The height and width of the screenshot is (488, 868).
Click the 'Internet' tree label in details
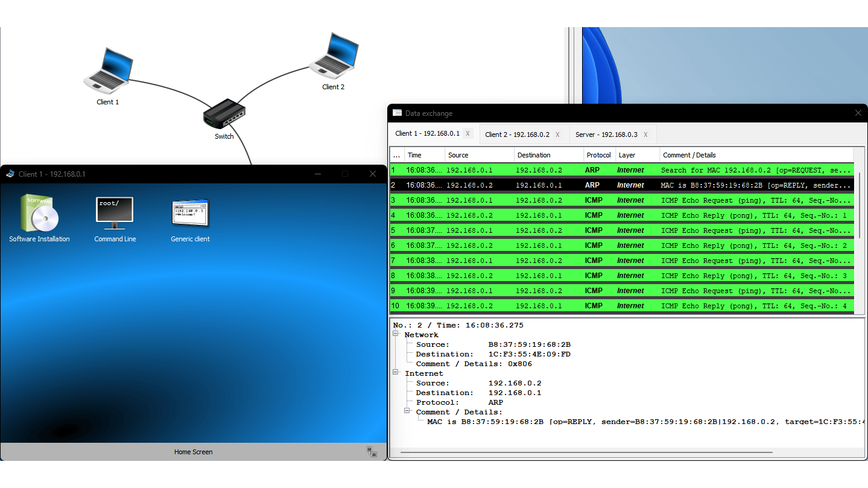tap(423, 373)
